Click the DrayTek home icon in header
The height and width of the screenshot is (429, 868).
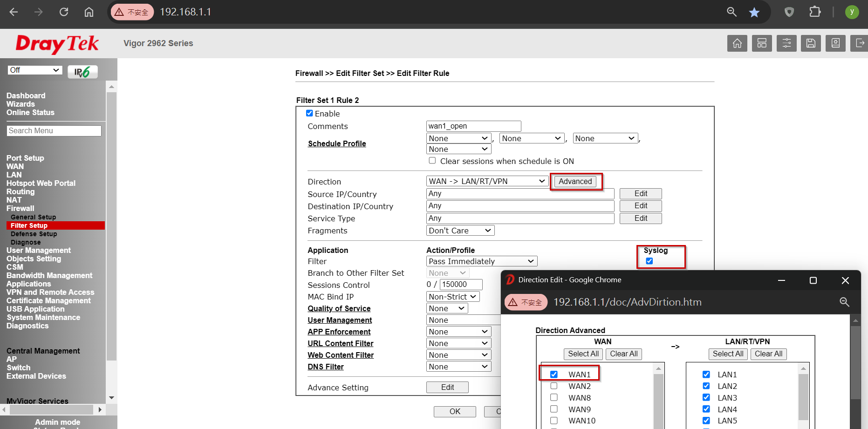coord(737,43)
